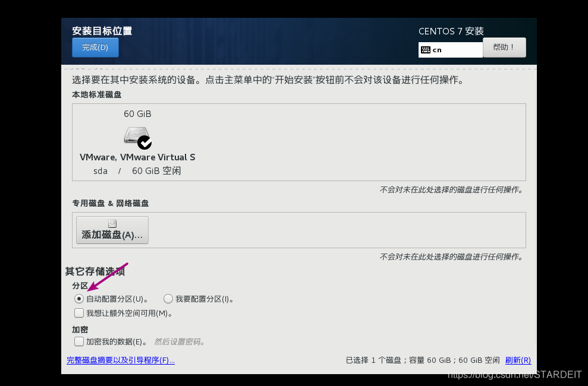Click the 完成(D) done button
Screen dimensions: 588x386
coord(95,47)
